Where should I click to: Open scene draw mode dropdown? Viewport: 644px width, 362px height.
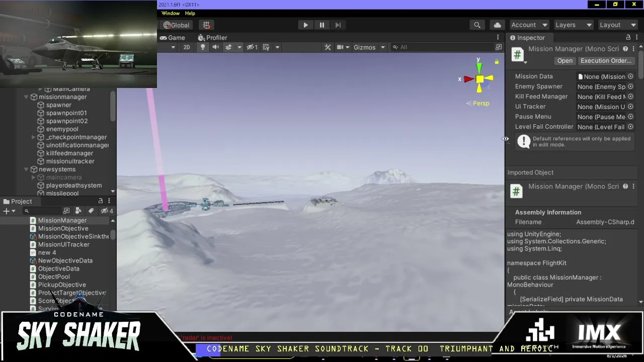(173, 47)
